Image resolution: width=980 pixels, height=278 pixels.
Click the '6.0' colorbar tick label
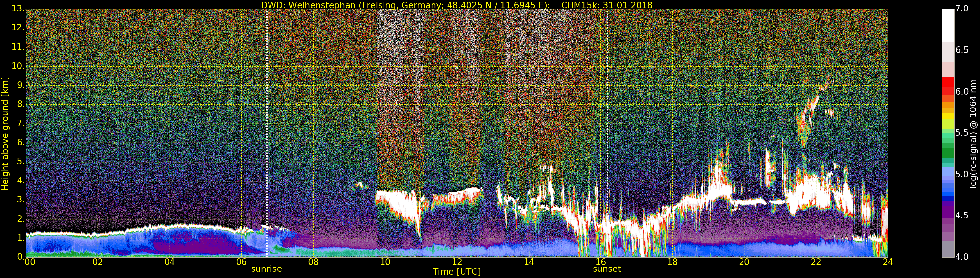click(x=962, y=91)
